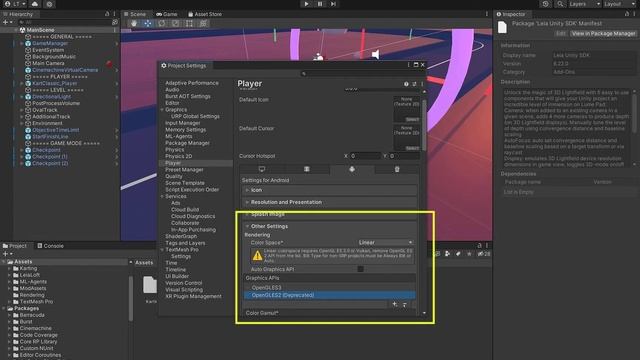Toggle the Hierarchy panel lock icon
The image size is (640, 360).
[107, 14]
